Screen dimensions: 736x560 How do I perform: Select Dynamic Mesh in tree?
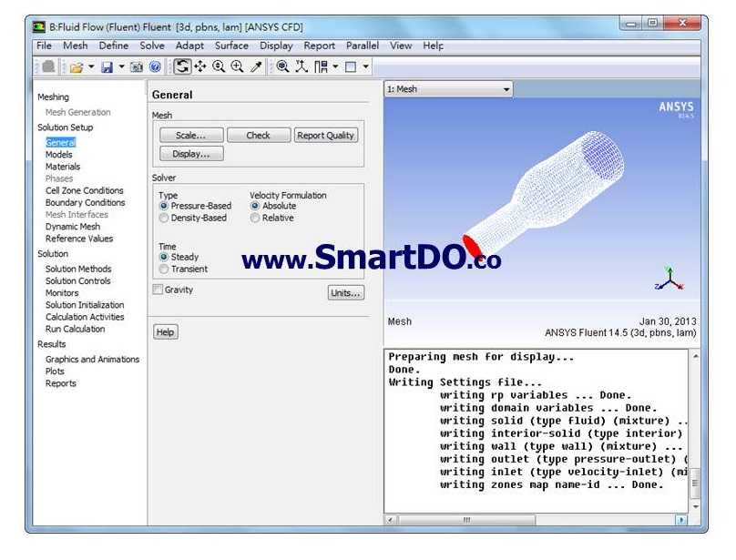pos(73,227)
